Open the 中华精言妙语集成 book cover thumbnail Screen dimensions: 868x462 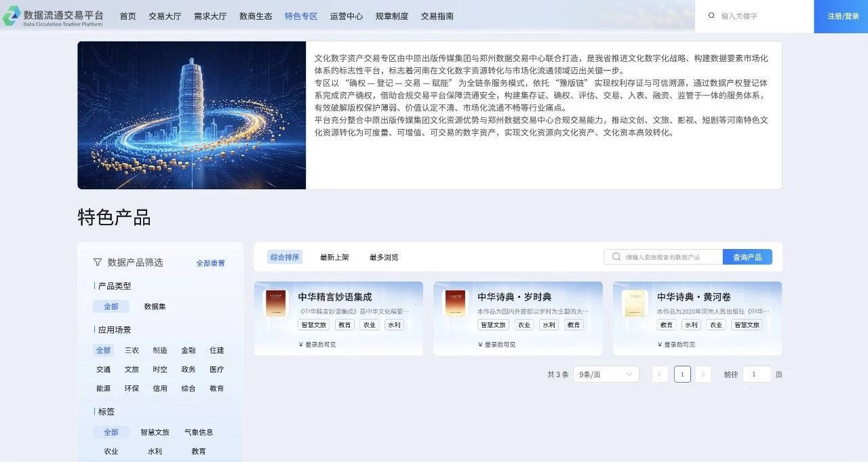[275, 303]
